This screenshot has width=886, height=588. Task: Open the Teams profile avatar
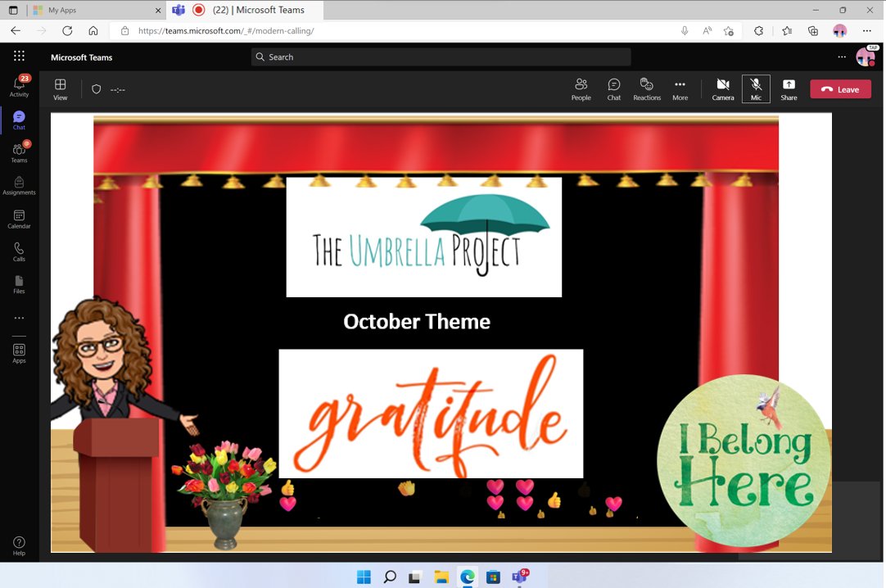pos(865,57)
